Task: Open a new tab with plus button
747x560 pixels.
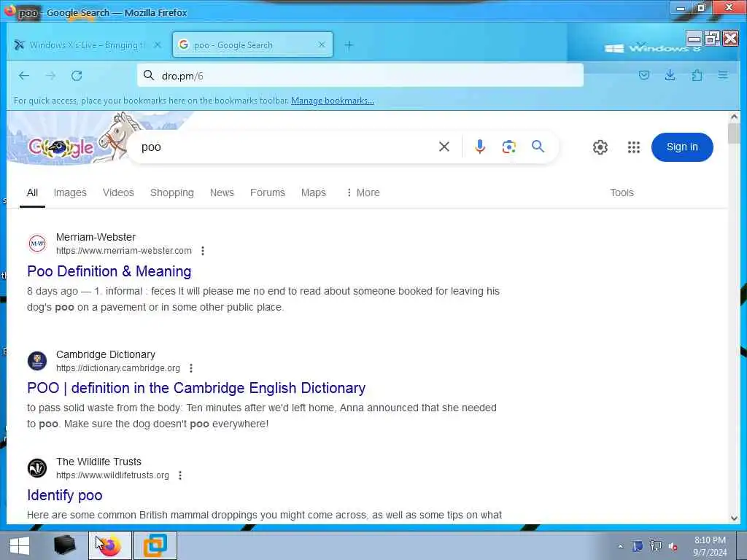Action: 349,44
